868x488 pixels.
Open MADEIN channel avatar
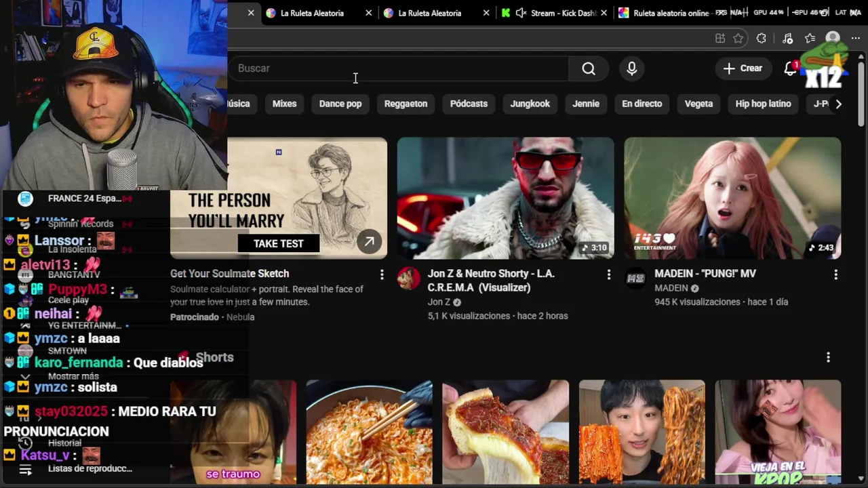(636, 278)
